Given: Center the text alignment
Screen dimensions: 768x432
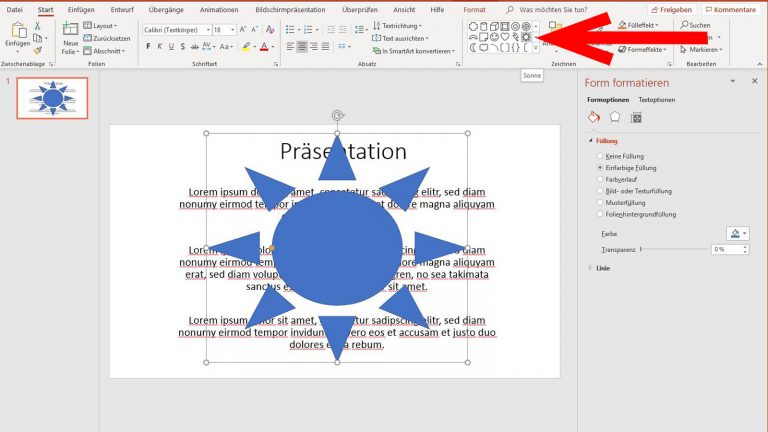Looking at the screenshot, I should pos(302,47).
